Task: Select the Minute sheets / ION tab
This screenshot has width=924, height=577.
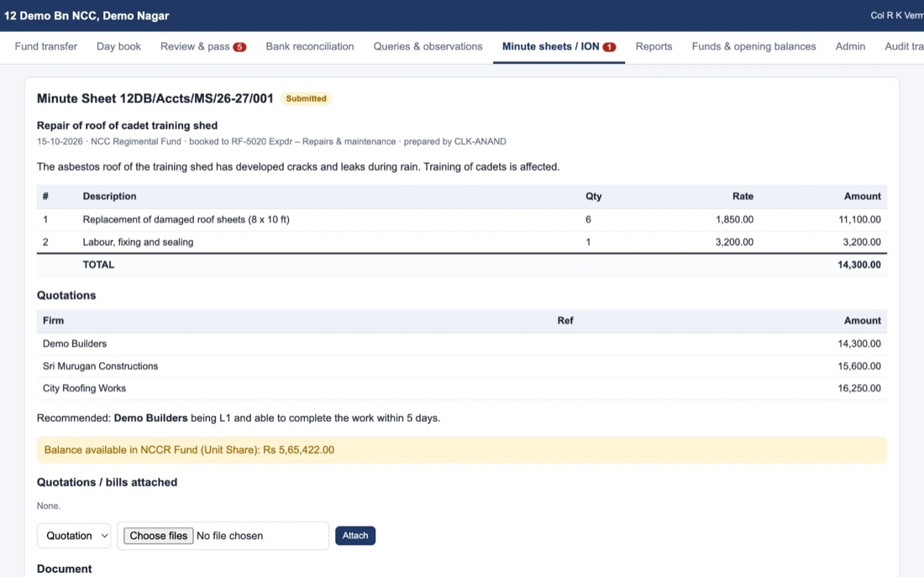Action: tap(559, 46)
